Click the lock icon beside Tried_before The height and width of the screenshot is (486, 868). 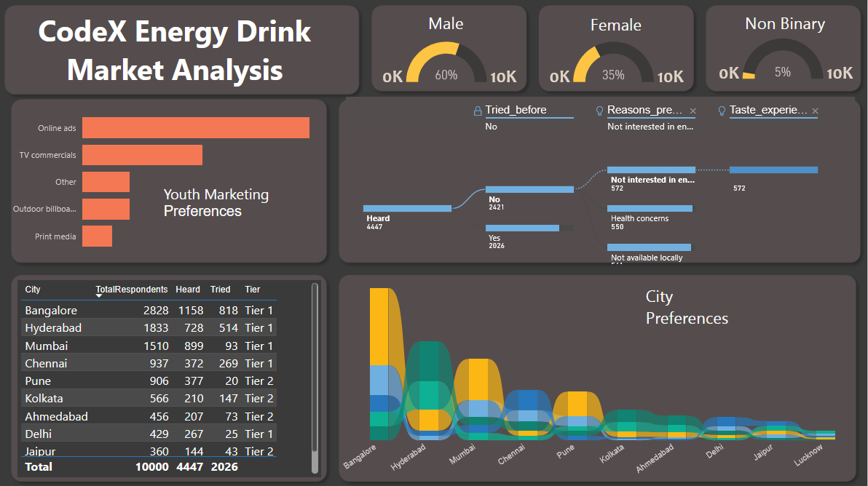478,111
